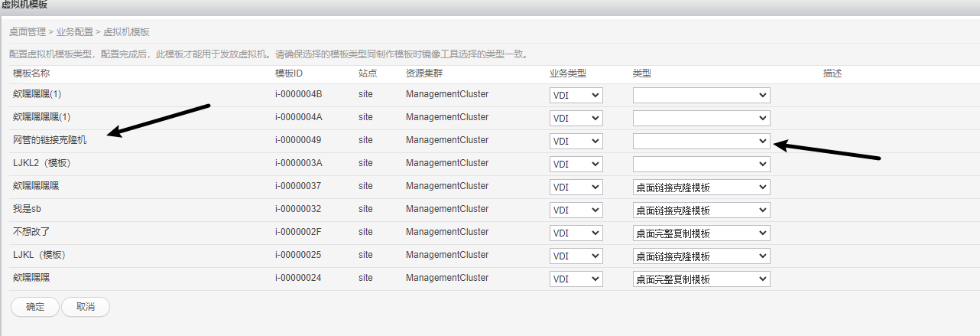Open the 类型 dropdown for template i-00000024

(x=701, y=279)
